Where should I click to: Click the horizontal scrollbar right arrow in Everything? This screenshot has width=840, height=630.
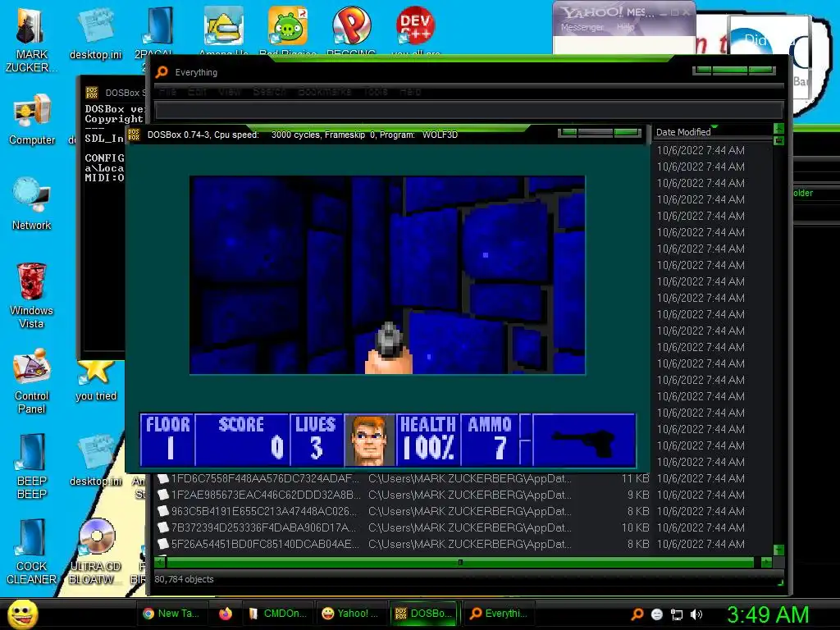click(767, 562)
